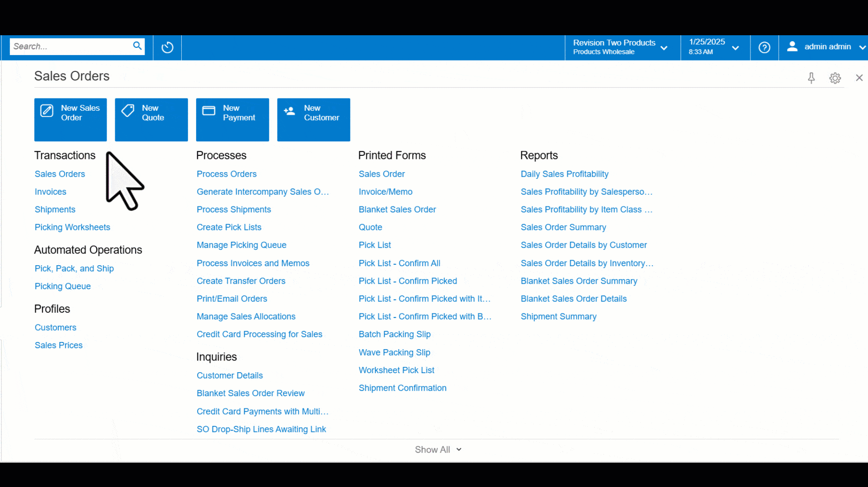Click the New Customer tile

pos(314,120)
